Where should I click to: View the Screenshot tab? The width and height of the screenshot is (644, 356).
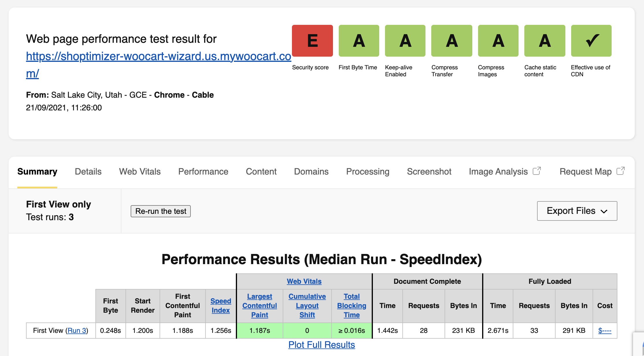coord(429,172)
